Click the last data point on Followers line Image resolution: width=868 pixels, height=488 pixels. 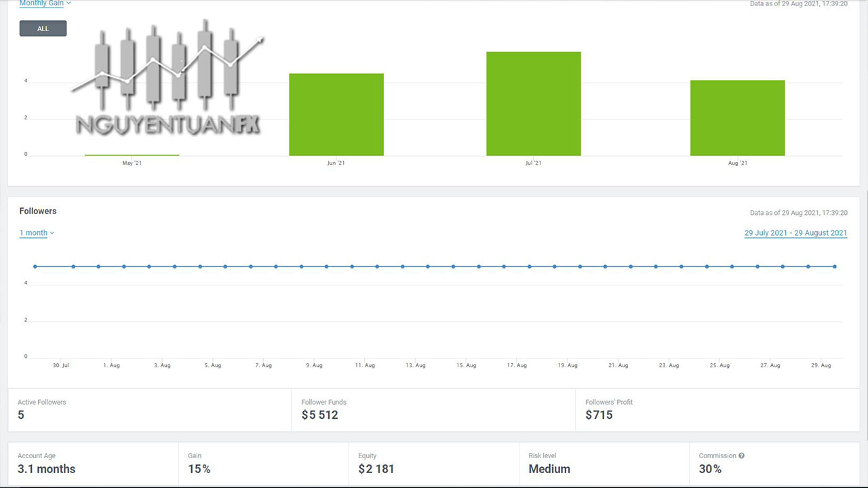[x=834, y=266]
